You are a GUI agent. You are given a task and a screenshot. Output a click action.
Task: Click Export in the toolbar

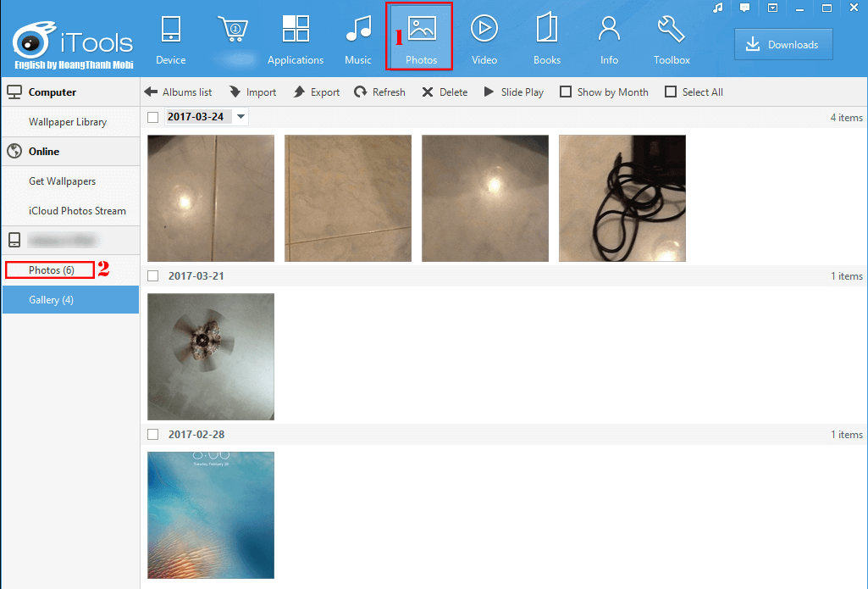pos(317,92)
